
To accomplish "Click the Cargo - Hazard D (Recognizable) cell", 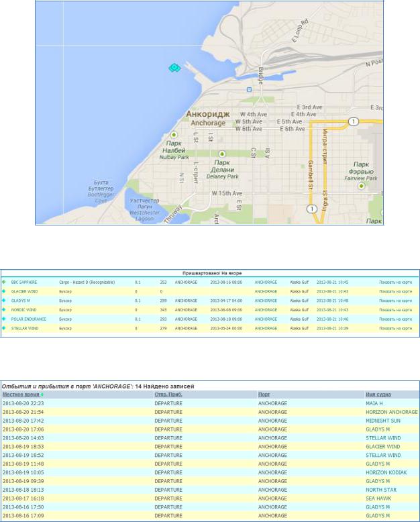I will 87,282.
